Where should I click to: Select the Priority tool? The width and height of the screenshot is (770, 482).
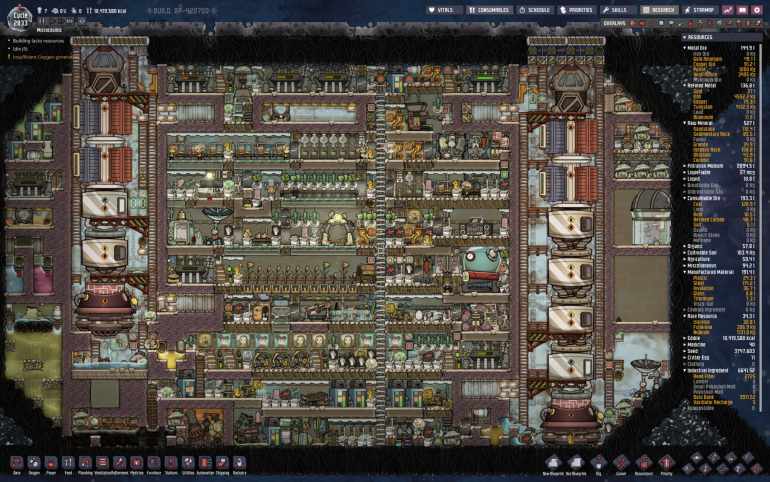[666, 464]
